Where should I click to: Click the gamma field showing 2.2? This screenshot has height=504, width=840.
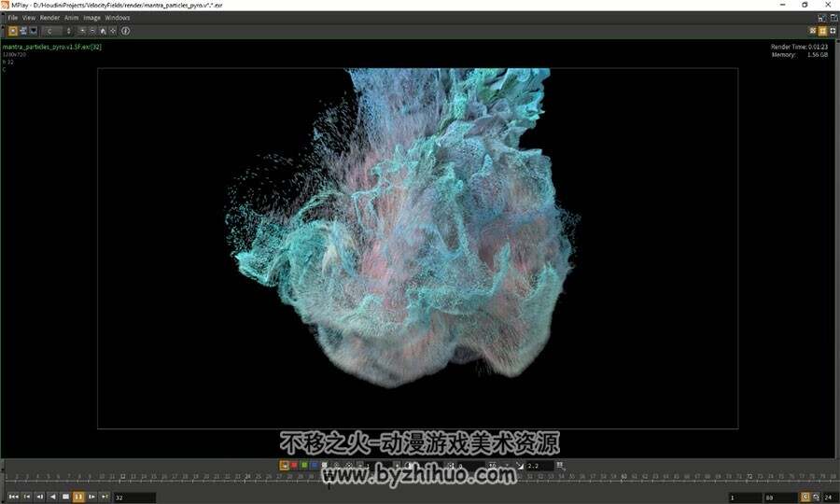point(539,466)
